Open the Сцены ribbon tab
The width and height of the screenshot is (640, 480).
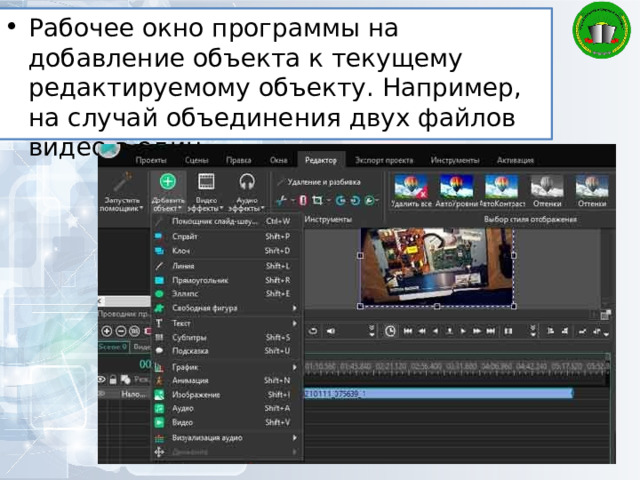pos(196,160)
